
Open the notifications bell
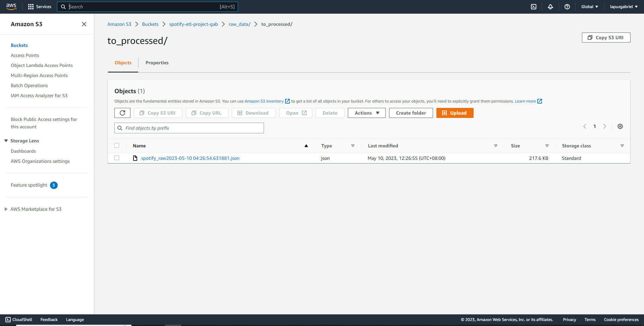[550, 7]
